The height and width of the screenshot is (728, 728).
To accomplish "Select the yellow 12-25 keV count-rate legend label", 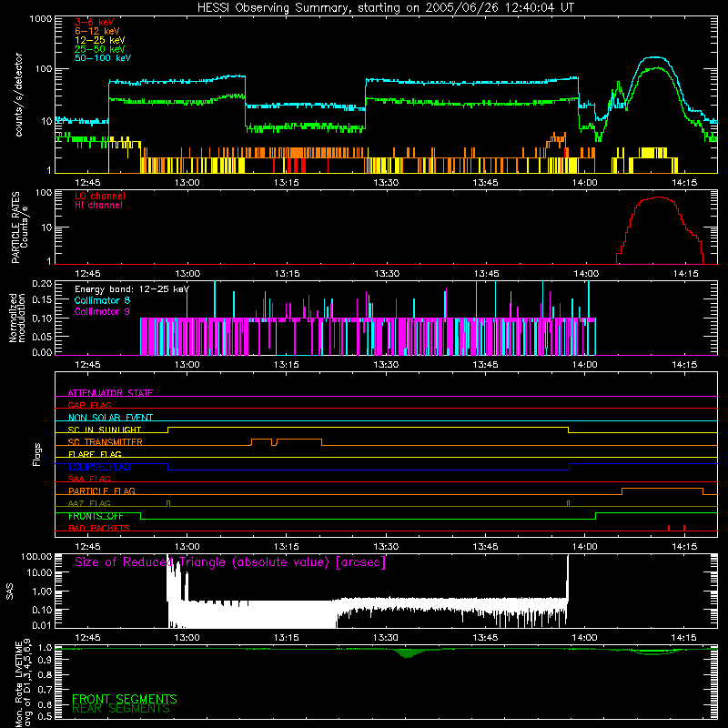I will click(x=100, y=40).
